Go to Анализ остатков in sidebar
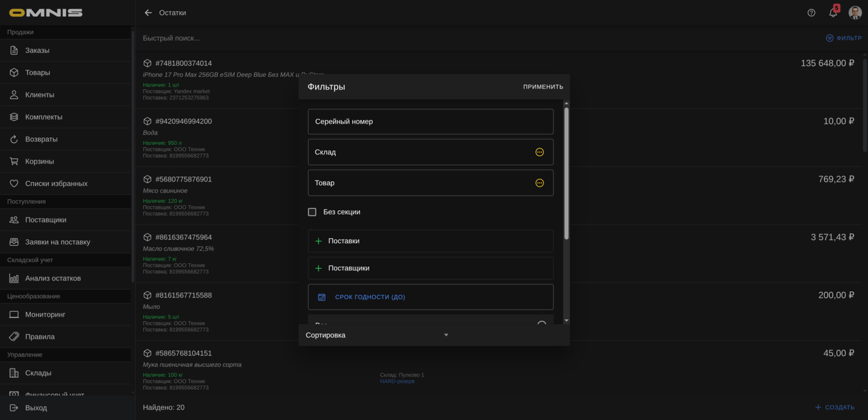Screen dimensions: 868x420 pos(52,278)
